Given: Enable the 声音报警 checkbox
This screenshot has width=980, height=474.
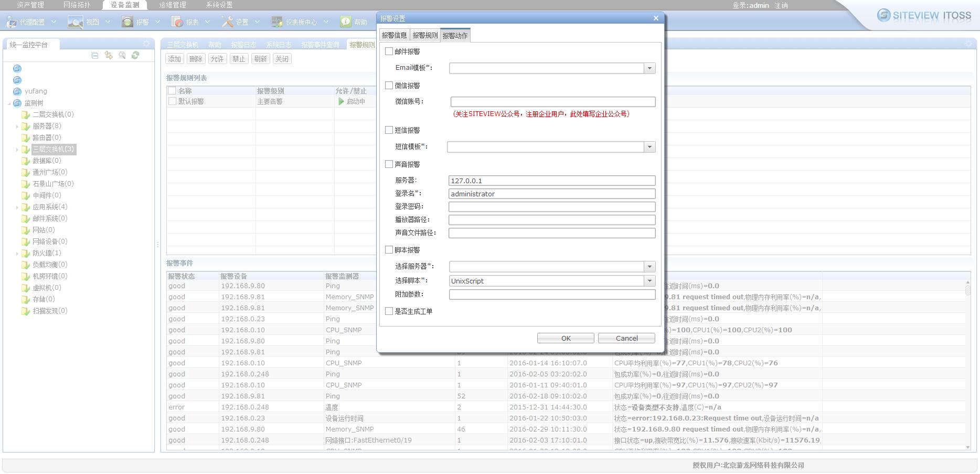Looking at the screenshot, I should point(389,164).
